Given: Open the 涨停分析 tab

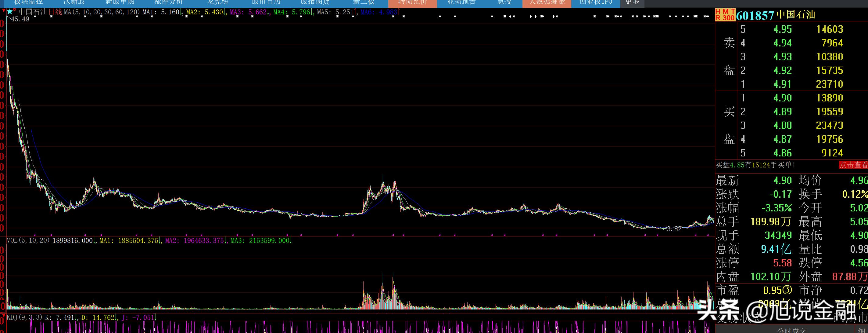Looking at the screenshot, I should point(168,3).
